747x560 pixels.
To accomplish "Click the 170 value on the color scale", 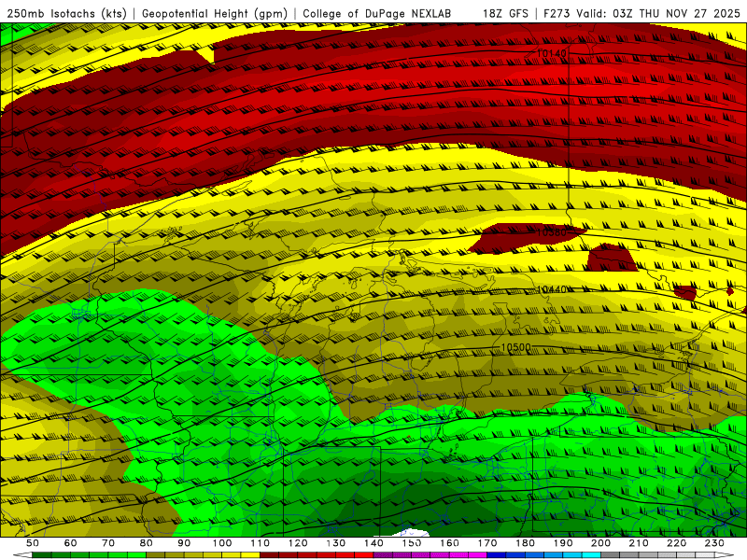I will click(487, 543).
